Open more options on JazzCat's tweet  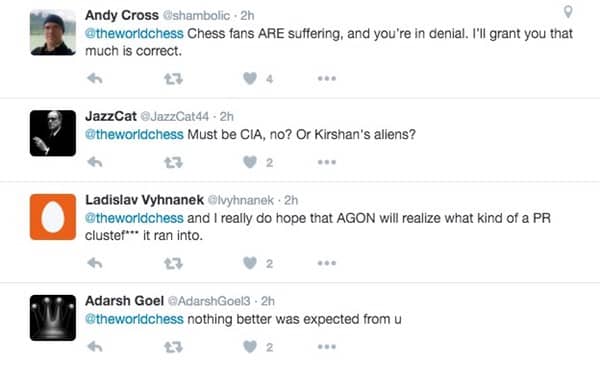327,162
